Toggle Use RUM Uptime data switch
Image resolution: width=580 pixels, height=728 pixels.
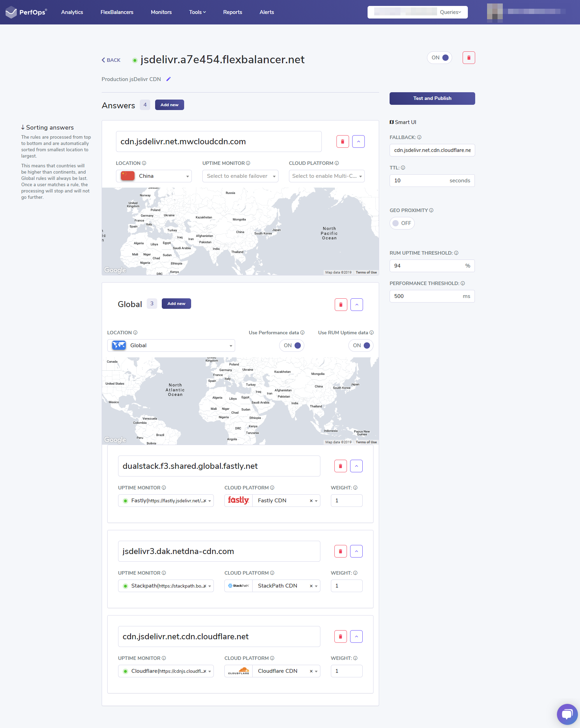tap(361, 345)
